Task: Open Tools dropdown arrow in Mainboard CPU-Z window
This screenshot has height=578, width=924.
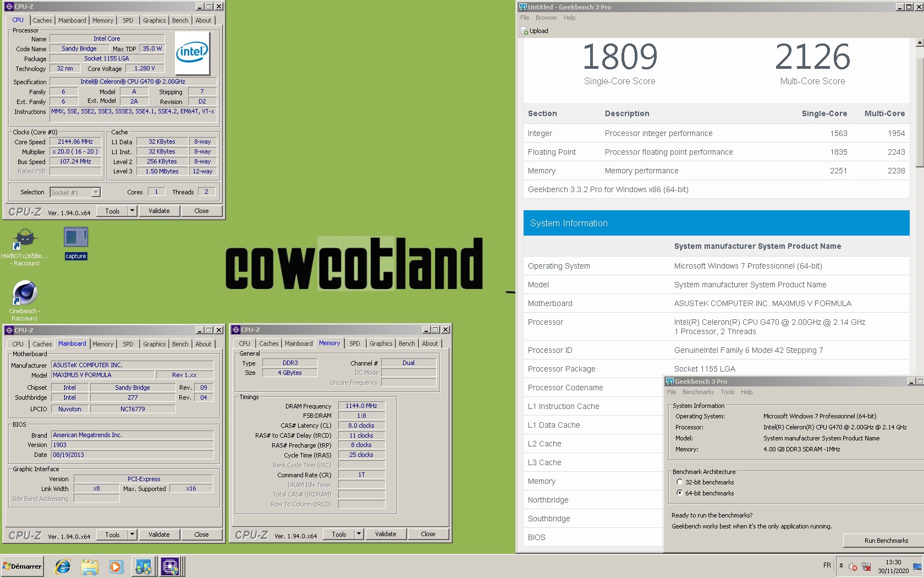Action: click(x=132, y=535)
